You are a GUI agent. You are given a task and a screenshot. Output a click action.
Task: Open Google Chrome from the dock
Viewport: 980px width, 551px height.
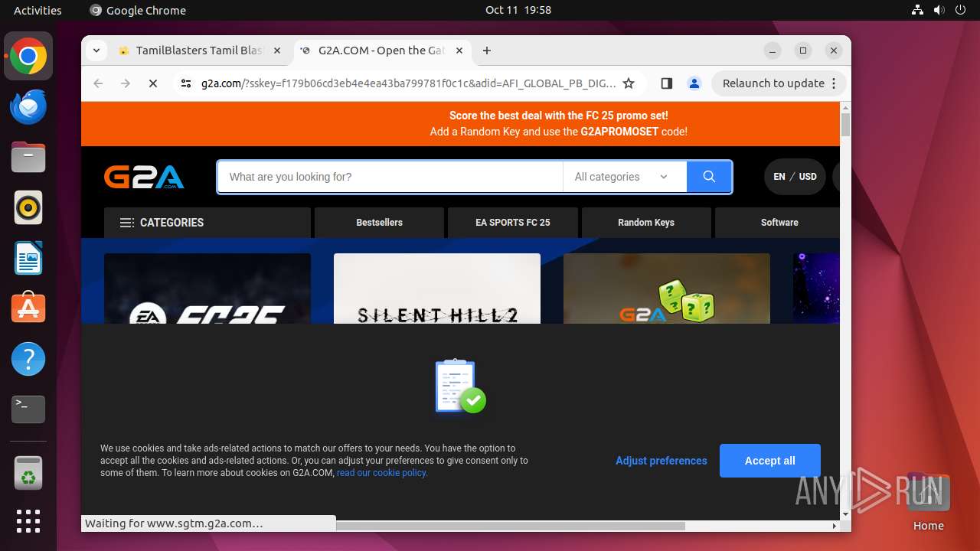click(x=28, y=57)
